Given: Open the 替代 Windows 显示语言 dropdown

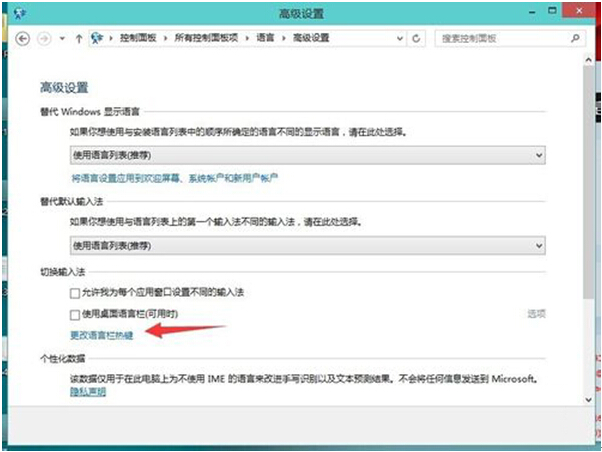Looking at the screenshot, I should click(x=307, y=155).
